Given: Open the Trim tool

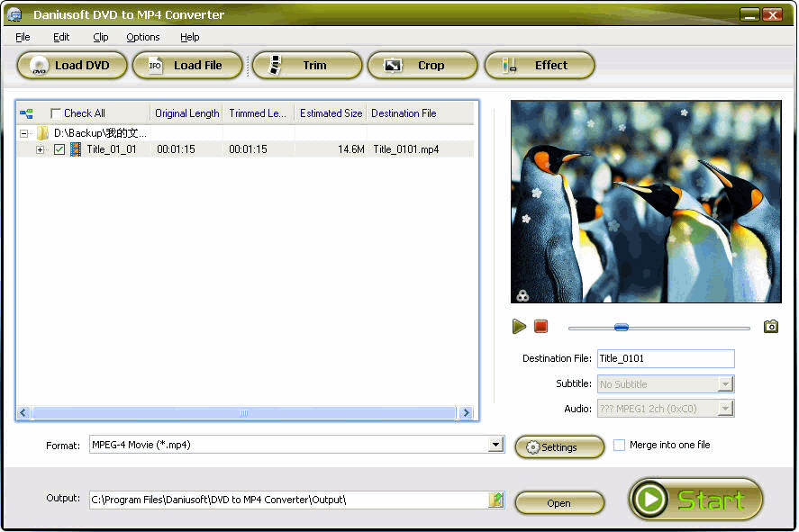Looking at the screenshot, I should point(306,65).
